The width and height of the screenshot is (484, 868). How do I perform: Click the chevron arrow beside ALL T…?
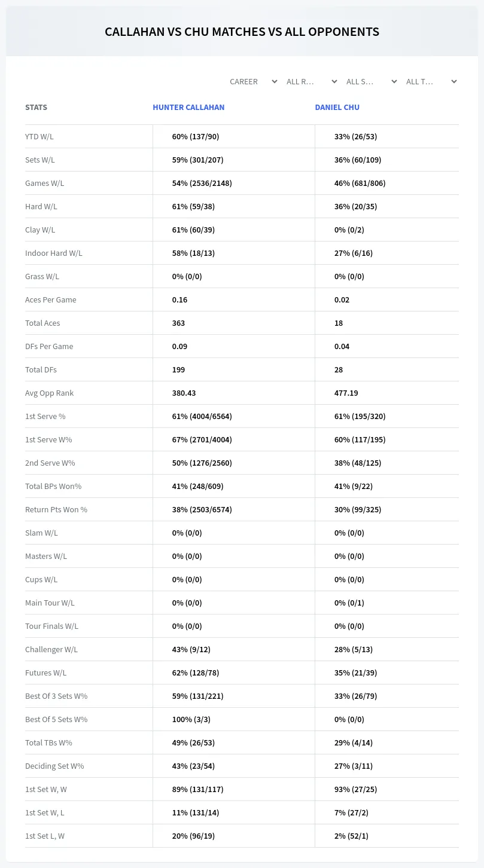[x=454, y=81]
